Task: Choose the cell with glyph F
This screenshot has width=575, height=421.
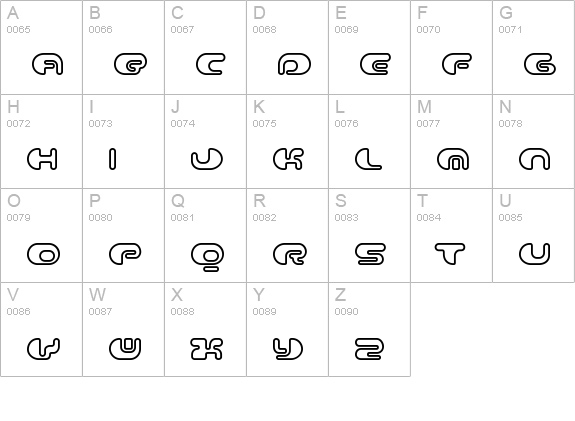Action: pyautogui.click(x=451, y=47)
